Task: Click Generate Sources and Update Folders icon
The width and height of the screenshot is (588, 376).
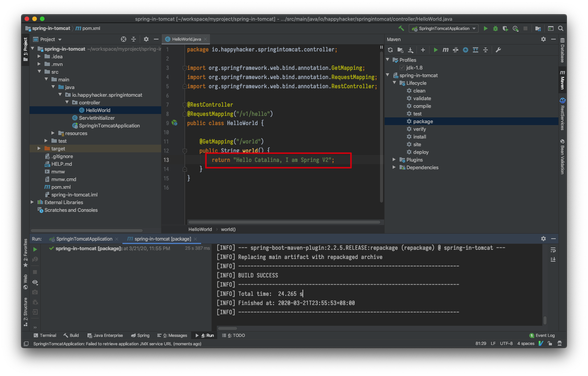Action: tap(400, 50)
